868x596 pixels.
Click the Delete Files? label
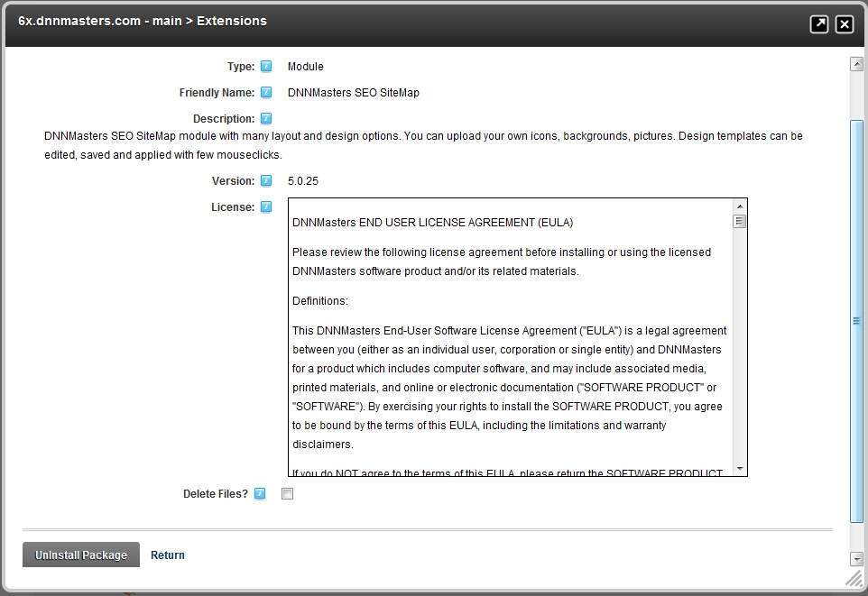click(x=216, y=493)
